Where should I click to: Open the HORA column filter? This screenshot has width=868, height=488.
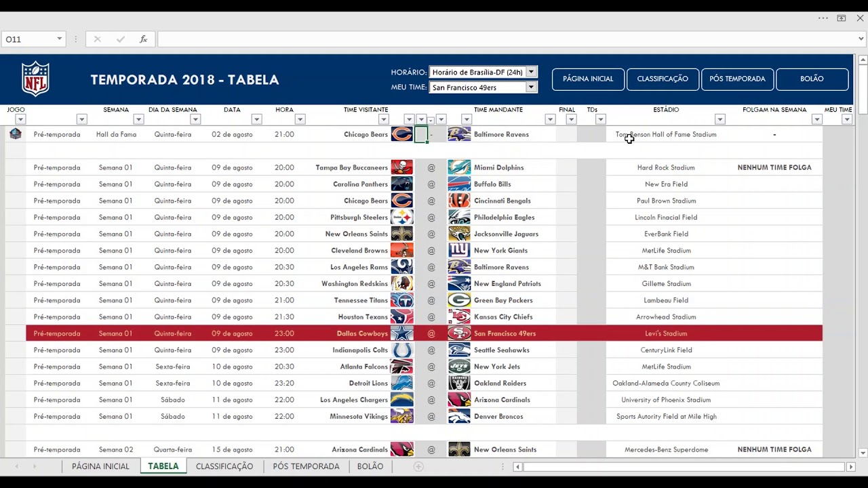pyautogui.click(x=300, y=119)
